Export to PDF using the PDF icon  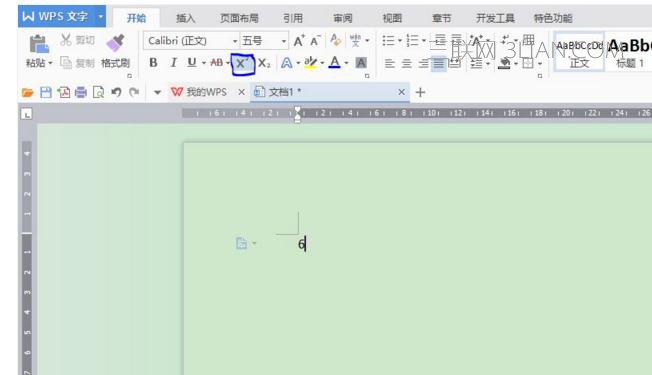tap(64, 92)
